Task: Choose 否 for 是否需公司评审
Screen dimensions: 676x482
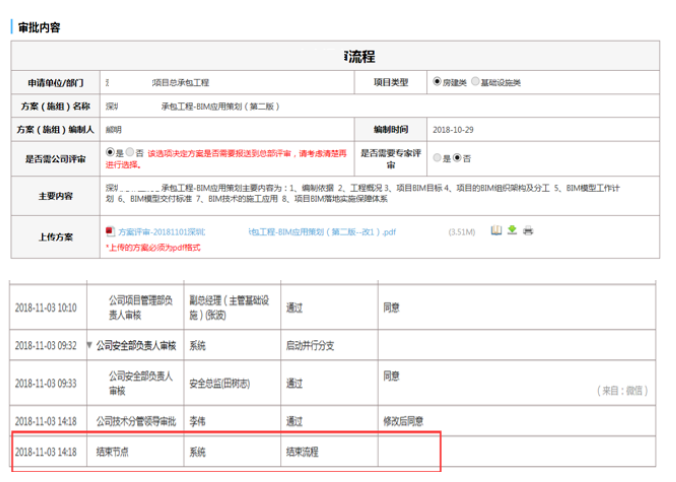Action: (x=129, y=151)
